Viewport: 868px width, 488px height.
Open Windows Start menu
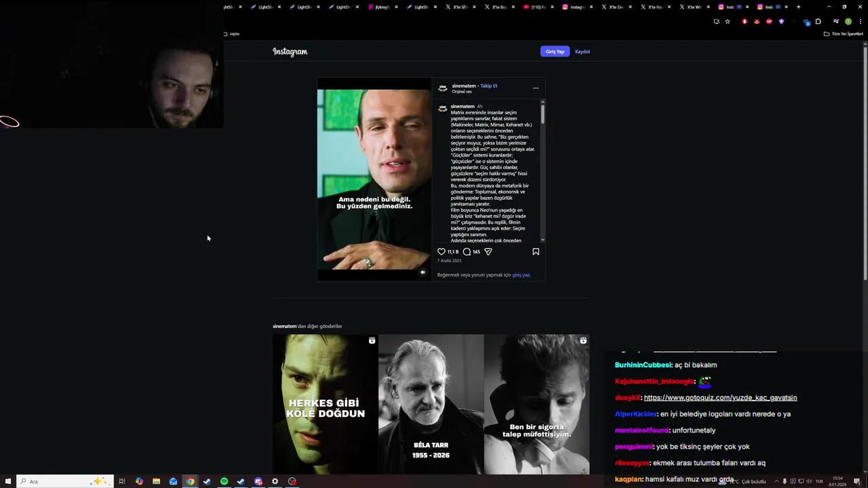tap(7, 481)
